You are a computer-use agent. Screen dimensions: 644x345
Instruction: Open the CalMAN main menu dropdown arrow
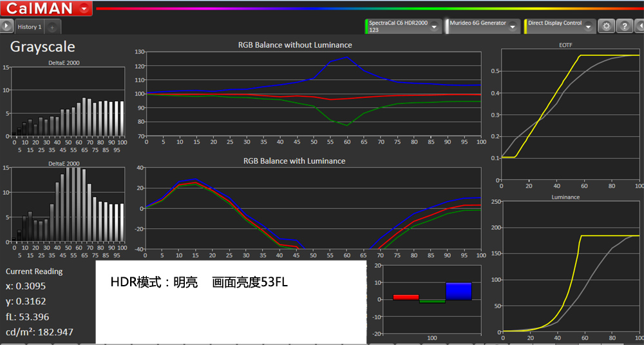pos(83,8)
